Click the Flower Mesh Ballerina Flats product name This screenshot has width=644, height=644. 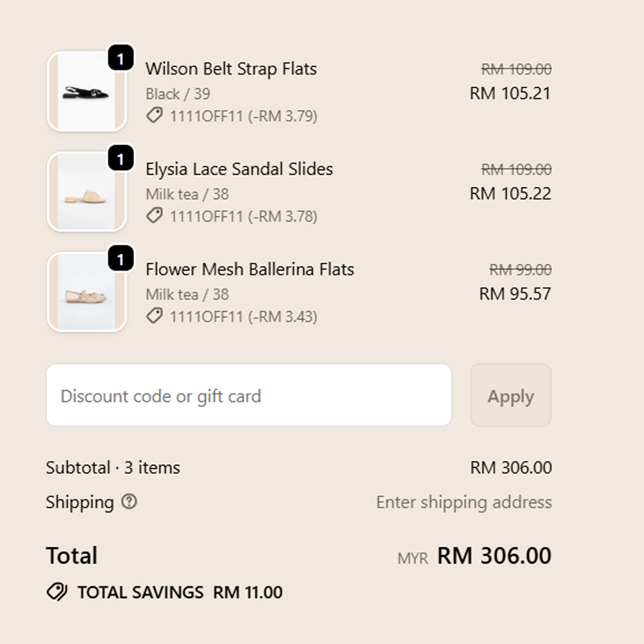tap(250, 269)
